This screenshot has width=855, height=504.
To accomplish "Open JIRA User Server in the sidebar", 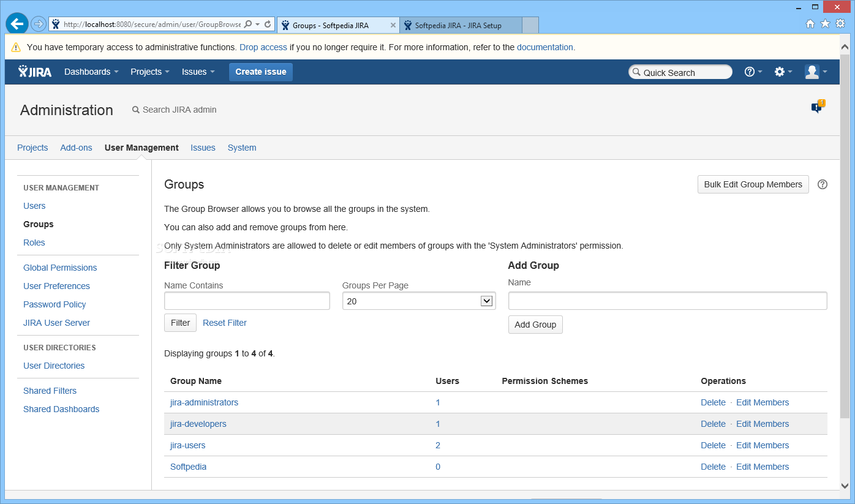I will (x=56, y=323).
